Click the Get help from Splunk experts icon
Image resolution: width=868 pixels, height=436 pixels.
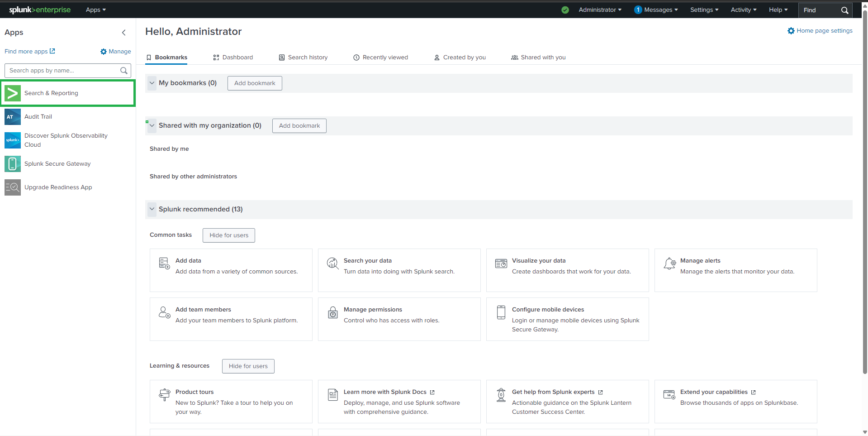point(501,395)
